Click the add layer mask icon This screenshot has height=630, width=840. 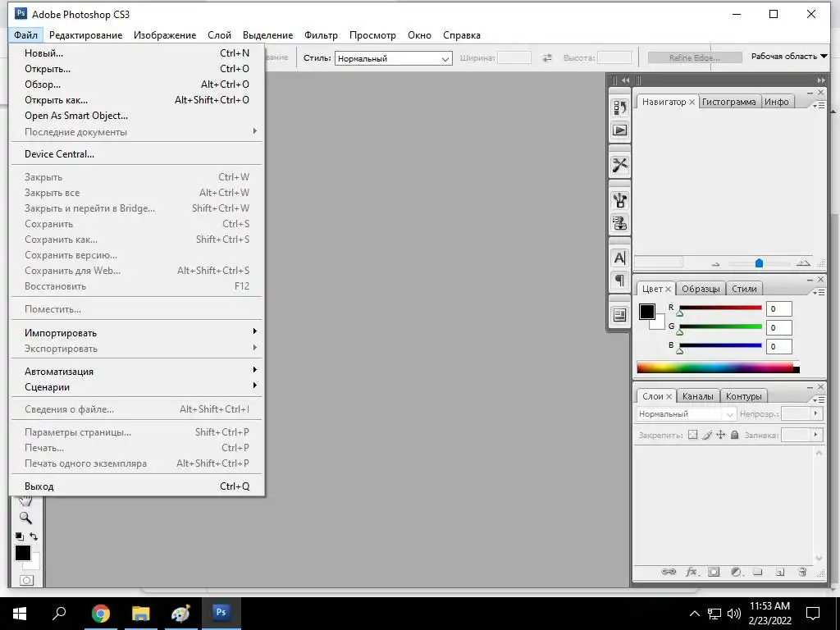(x=714, y=572)
